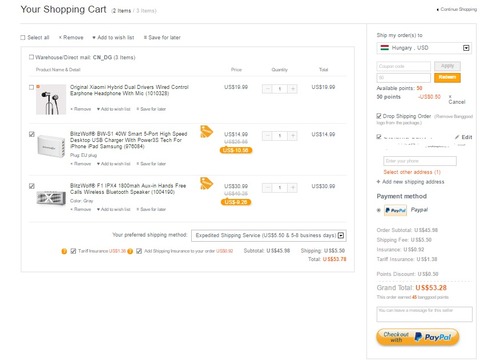The width and height of the screenshot is (480, 362).
Task: Click the charger's orange US$-10.56 savings badge
Action: pos(236,150)
